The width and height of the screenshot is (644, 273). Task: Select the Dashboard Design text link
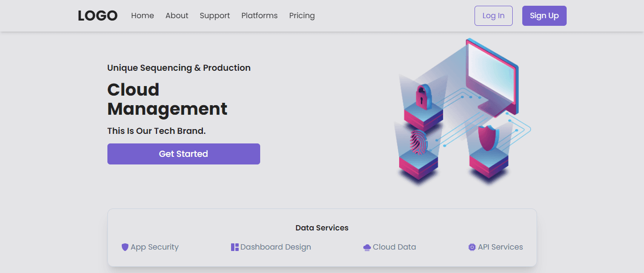[x=275, y=247]
